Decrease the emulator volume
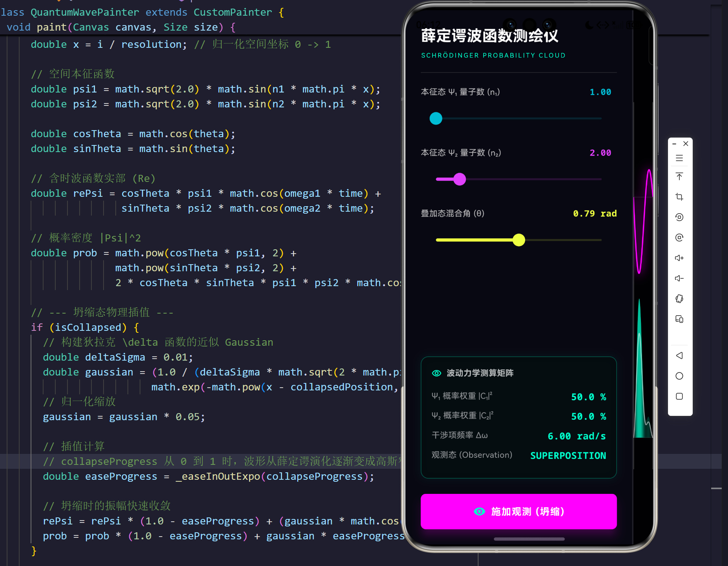This screenshot has width=728, height=566. click(x=680, y=278)
